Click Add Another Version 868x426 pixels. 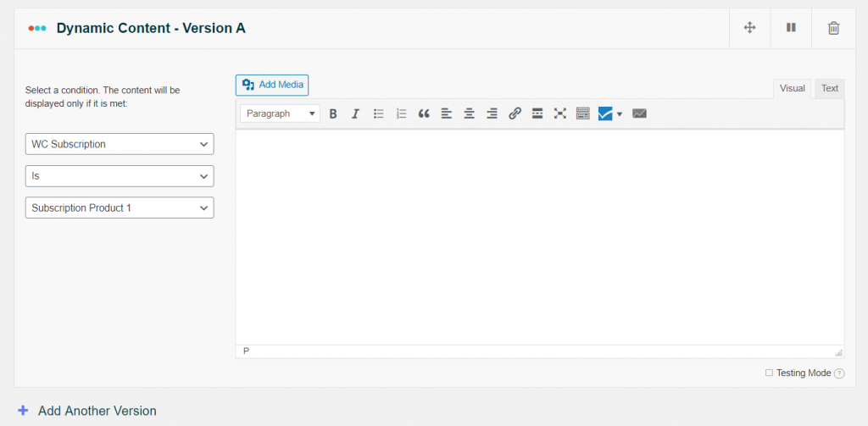point(97,411)
